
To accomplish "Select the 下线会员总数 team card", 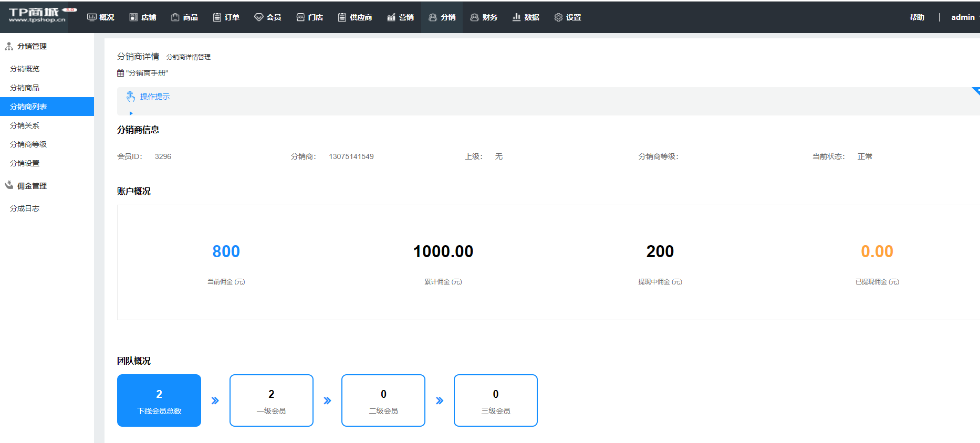I will pyautogui.click(x=159, y=400).
